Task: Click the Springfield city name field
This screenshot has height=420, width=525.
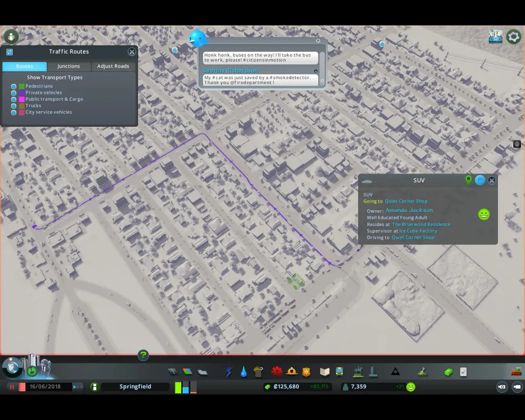Action: tap(135, 387)
